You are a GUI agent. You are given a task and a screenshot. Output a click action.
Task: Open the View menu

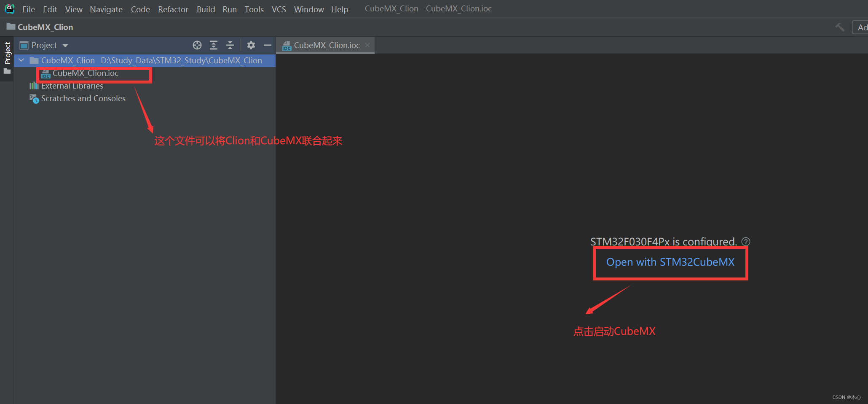tap(74, 9)
